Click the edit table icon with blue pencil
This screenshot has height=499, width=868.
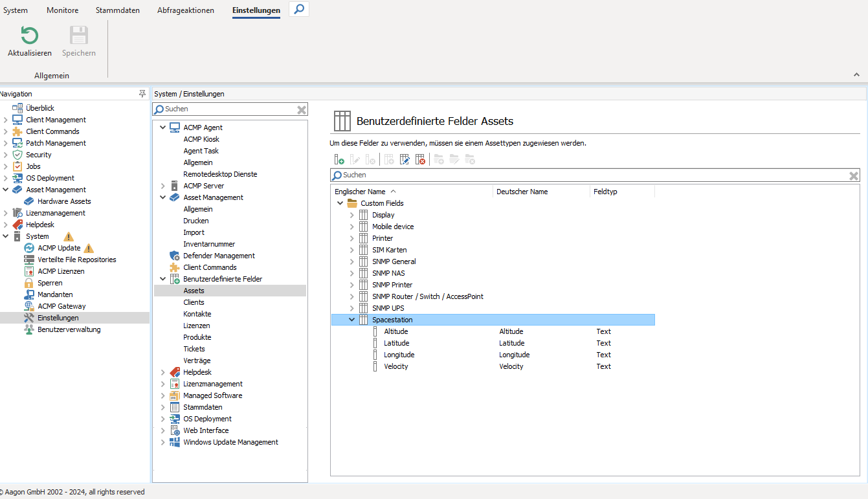405,159
